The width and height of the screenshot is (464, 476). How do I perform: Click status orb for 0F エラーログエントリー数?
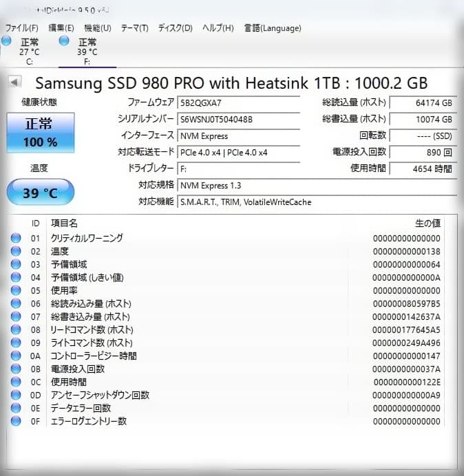[16, 421]
